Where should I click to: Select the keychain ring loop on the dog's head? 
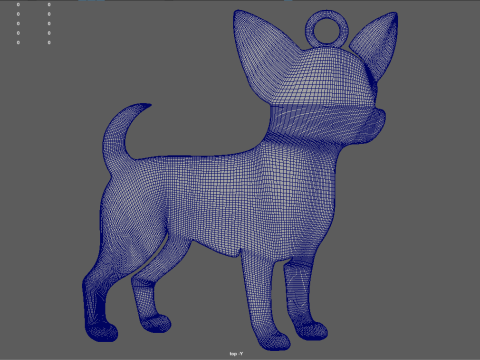point(327,28)
